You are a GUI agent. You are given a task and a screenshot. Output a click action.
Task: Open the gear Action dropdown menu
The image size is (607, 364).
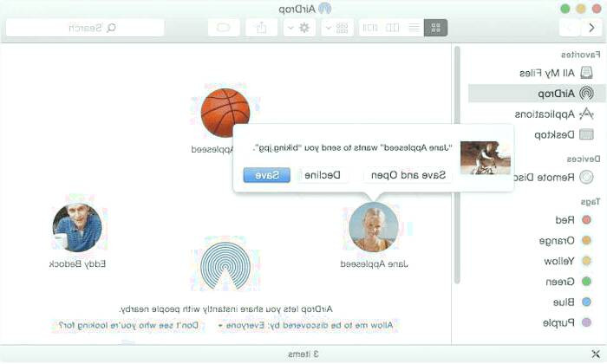[299, 28]
